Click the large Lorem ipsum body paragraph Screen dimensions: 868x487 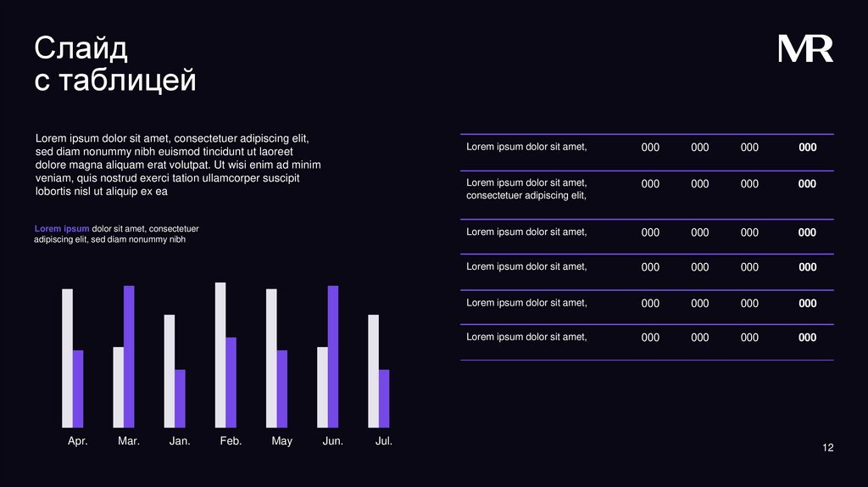[x=178, y=165]
